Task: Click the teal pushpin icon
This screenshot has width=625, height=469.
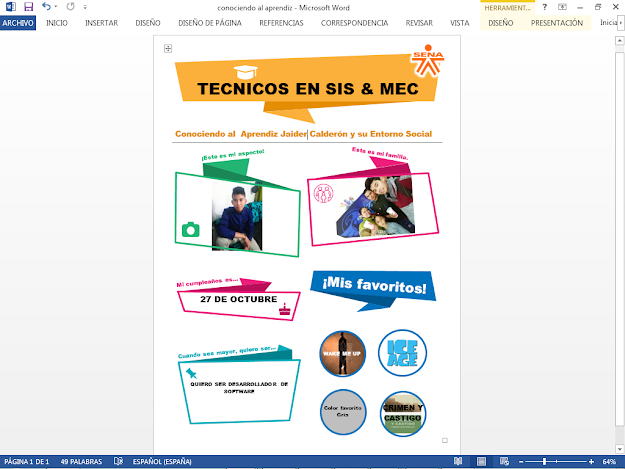Action: coord(191,373)
